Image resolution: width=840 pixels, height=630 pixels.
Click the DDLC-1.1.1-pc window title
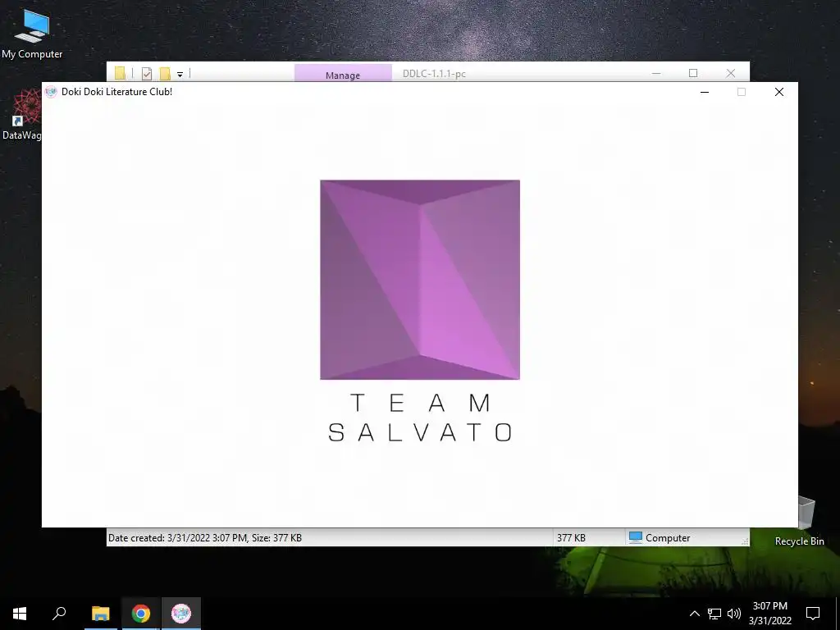(434, 74)
